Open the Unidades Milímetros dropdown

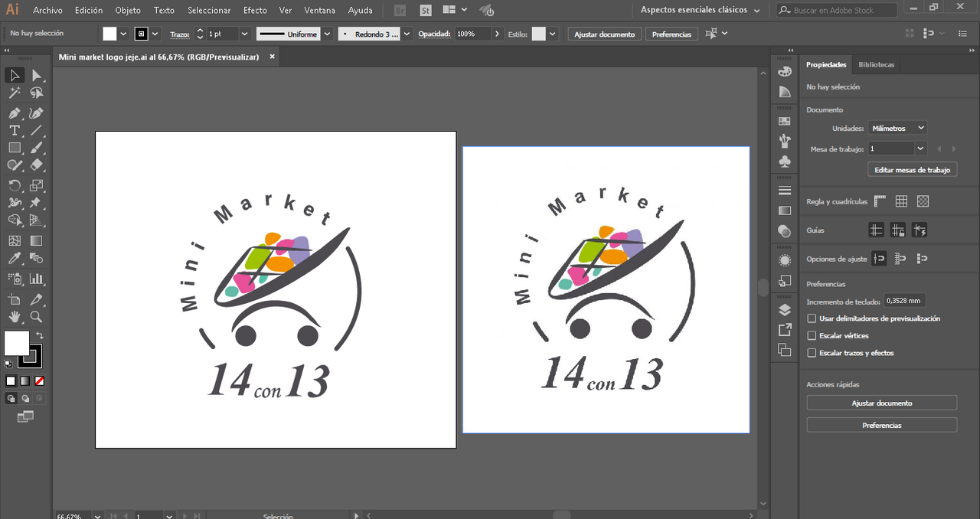[898, 129]
